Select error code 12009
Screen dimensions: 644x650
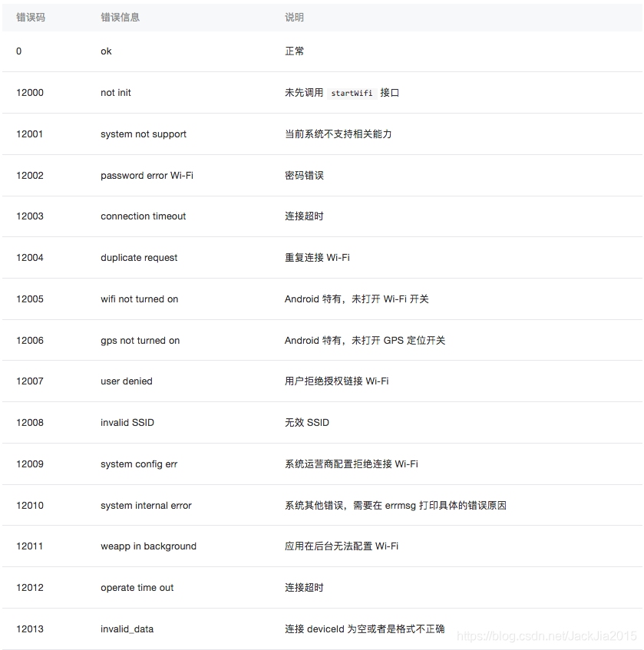click(x=30, y=464)
